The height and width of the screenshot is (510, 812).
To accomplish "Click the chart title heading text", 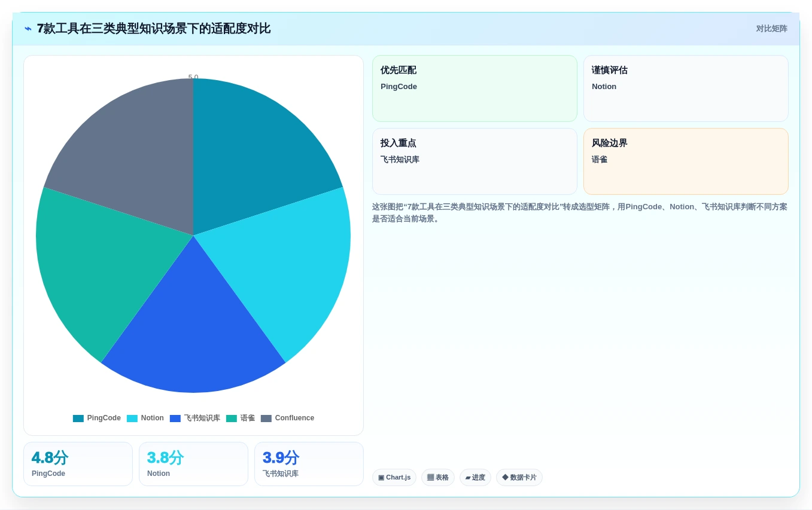I will click(154, 29).
